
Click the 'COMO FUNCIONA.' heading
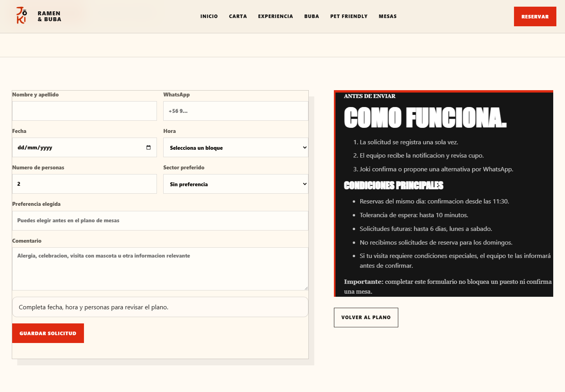click(x=425, y=118)
